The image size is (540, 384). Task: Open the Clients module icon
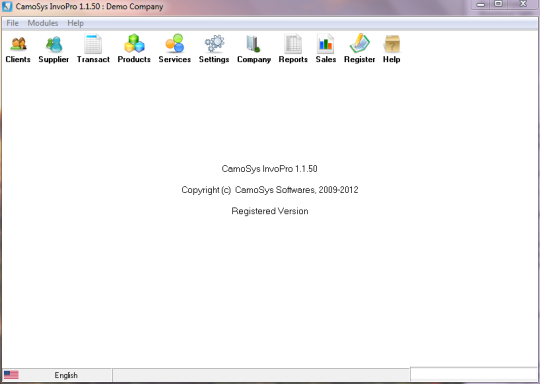coord(18,44)
